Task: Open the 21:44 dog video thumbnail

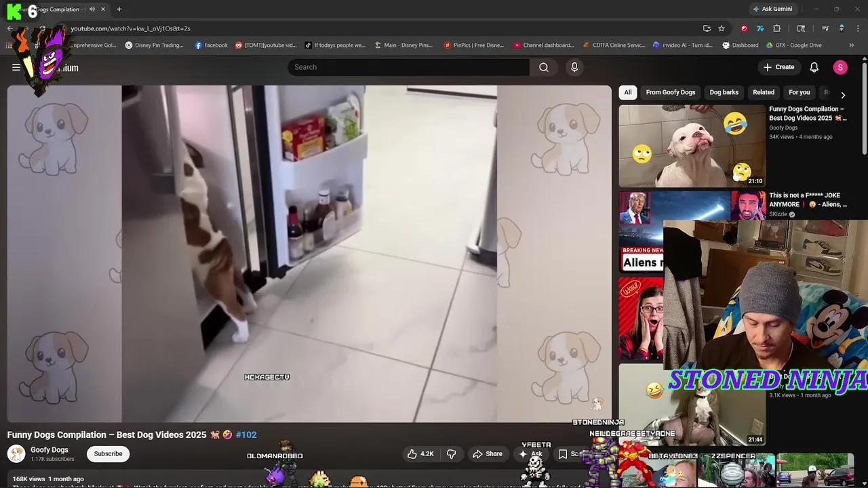Action: 692,405
